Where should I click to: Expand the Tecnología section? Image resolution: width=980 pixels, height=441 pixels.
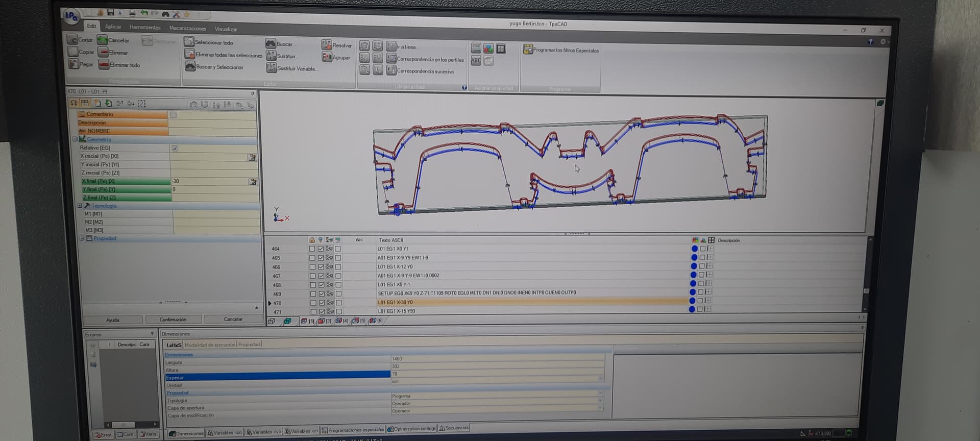(80, 206)
